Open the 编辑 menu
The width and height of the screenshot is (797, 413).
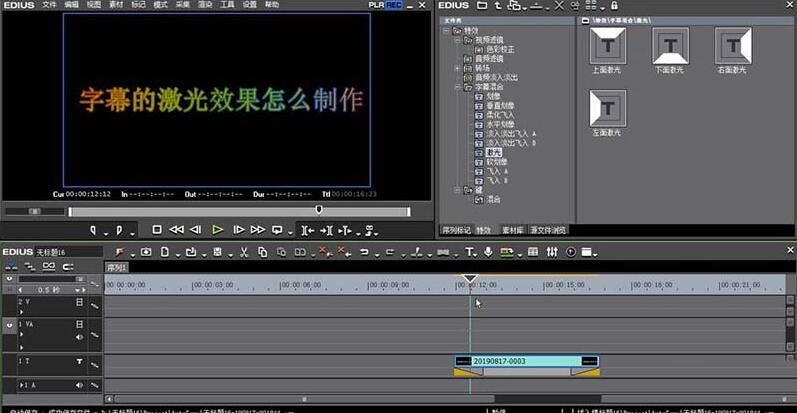(72, 5)
